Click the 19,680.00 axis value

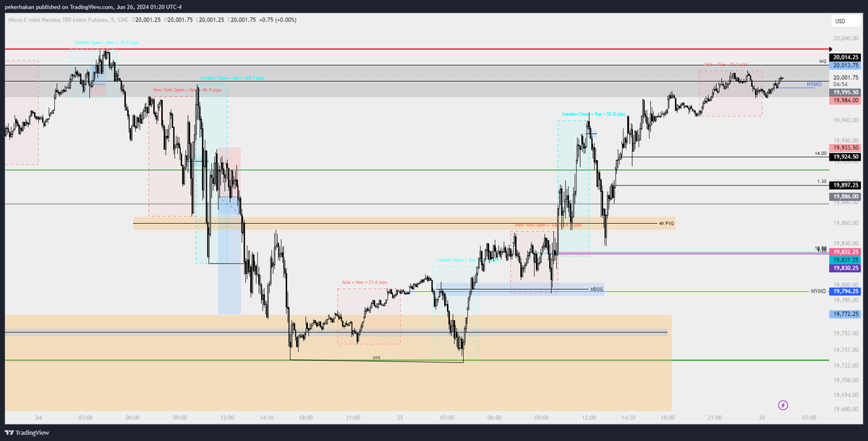click(846, 408)
